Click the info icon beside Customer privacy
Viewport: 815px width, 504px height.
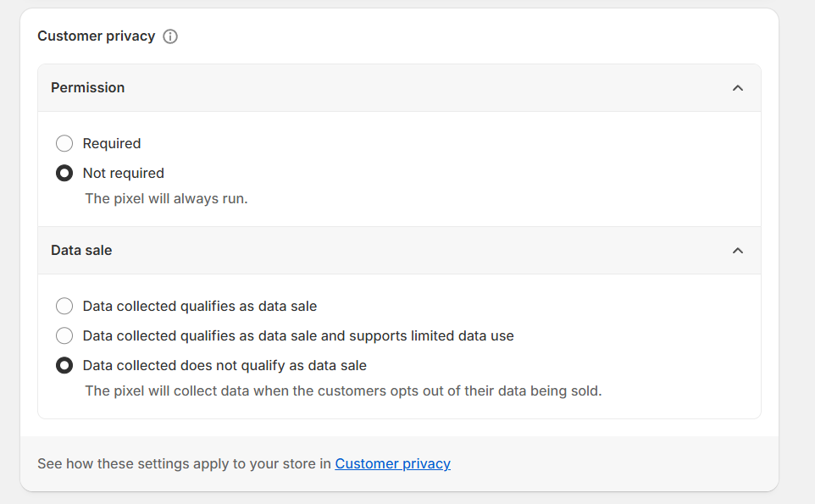click(x=170, y=36)
